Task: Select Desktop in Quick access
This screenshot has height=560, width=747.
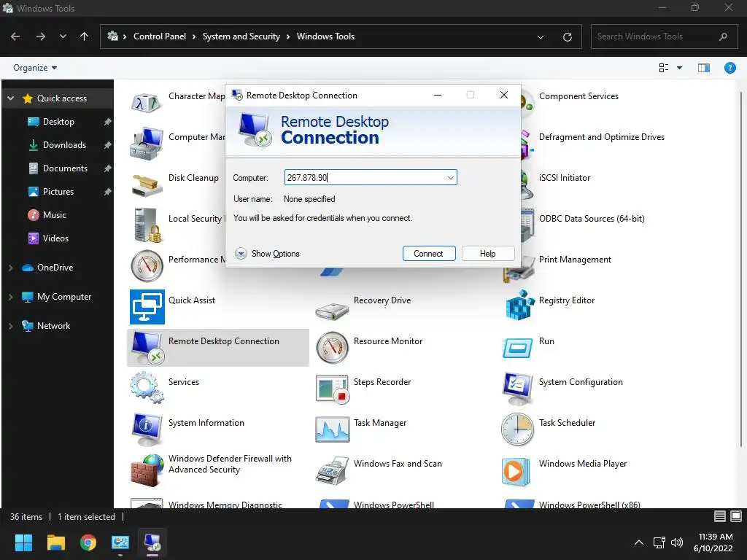Action: click(58, 122)
